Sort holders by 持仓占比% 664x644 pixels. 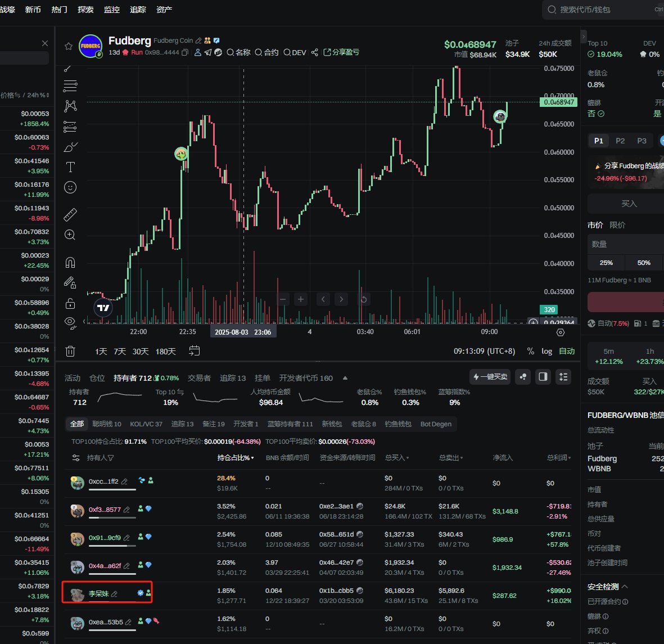click(236, 458)
